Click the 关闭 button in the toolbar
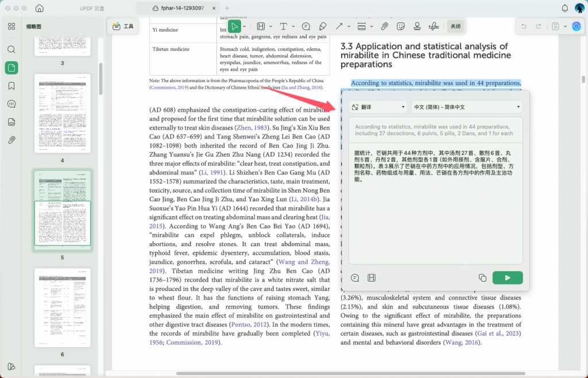The image size is (588, 378). (455, 26)
